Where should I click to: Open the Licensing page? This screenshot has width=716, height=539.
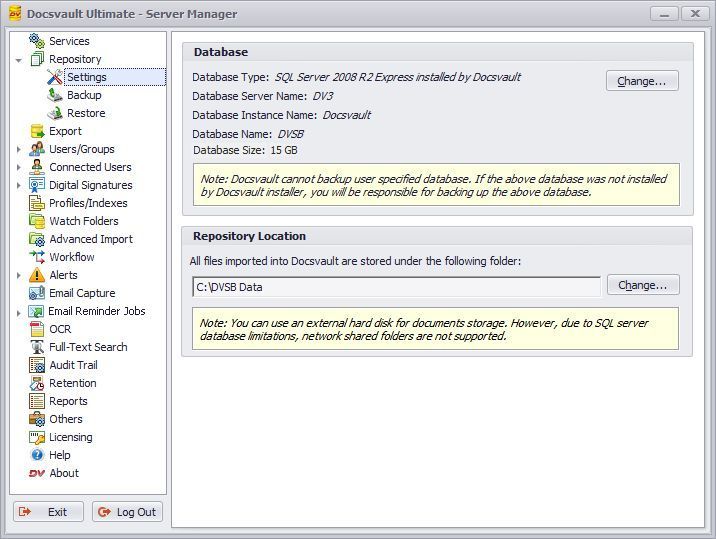click(70, 437)
